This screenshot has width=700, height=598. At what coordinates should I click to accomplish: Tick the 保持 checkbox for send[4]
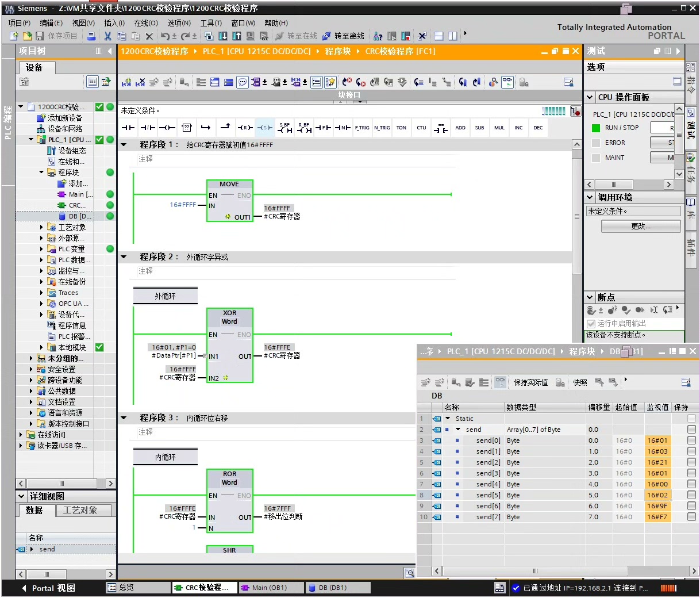coord(691,484)
